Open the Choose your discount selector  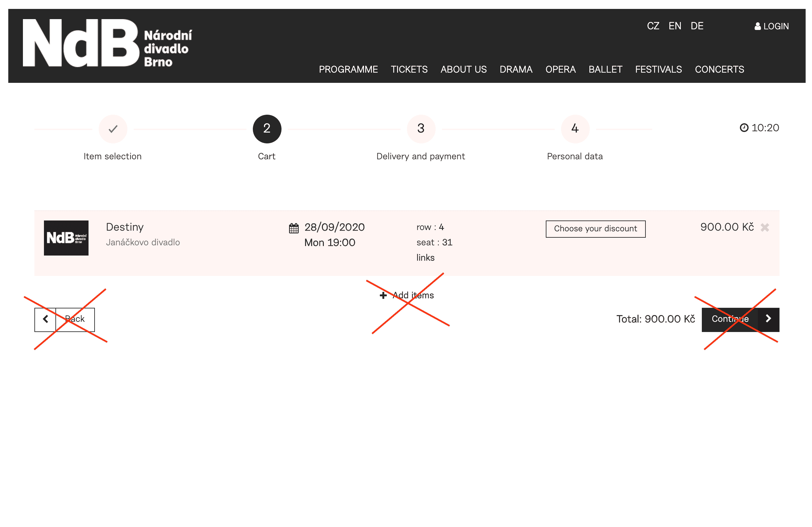click(x=595, y=229)
